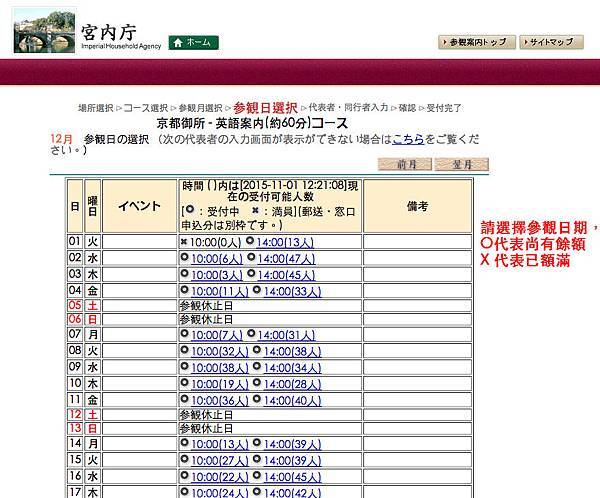Image resolution: width=600 pixels, height=498 pixels.
Task: Click the circle icon before 14:00(33人)
Action: coord(257,290)
